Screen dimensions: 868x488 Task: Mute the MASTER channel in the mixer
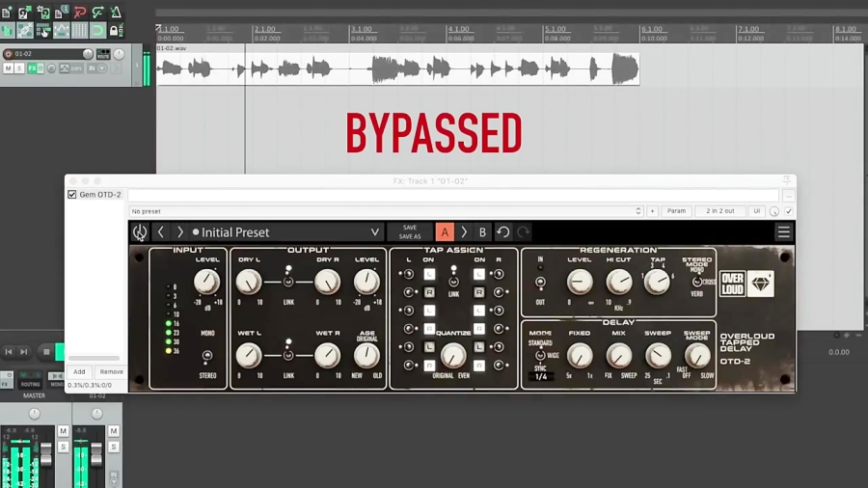pos(63,431)
